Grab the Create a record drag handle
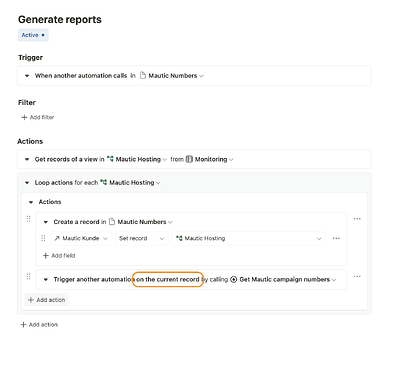393x375 pixels. [28, 219]
